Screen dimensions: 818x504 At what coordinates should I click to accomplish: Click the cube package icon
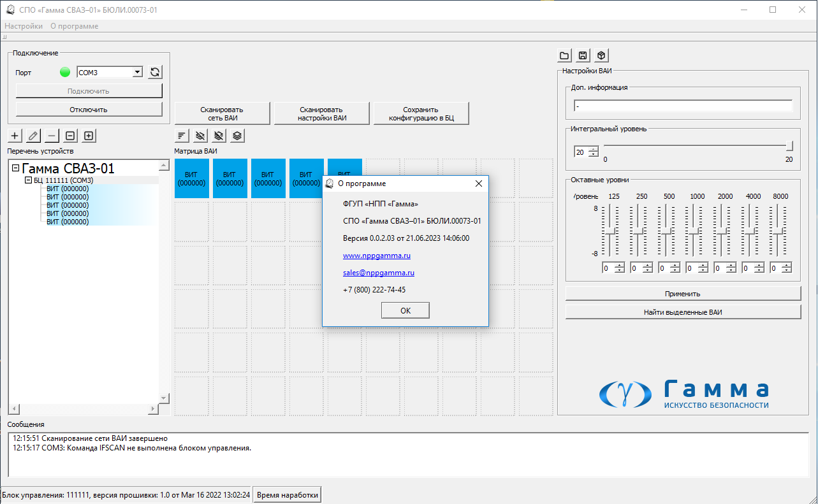point(601,55)
